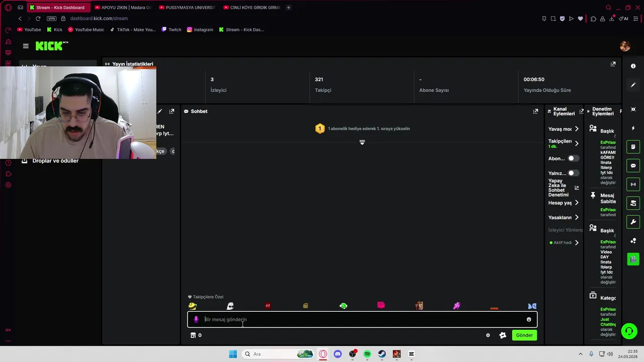
Task: Open Discord from the taskbar
Action: (x=338, y=354)
